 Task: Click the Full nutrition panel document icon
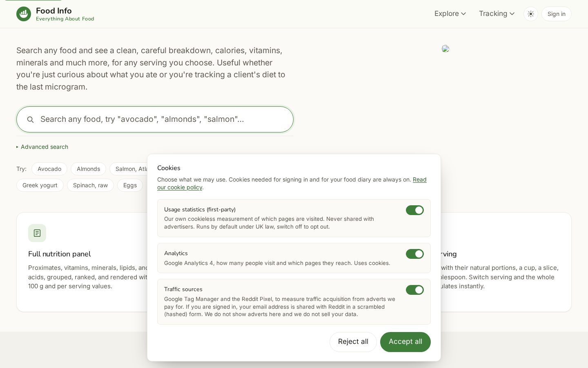[37, 233]
